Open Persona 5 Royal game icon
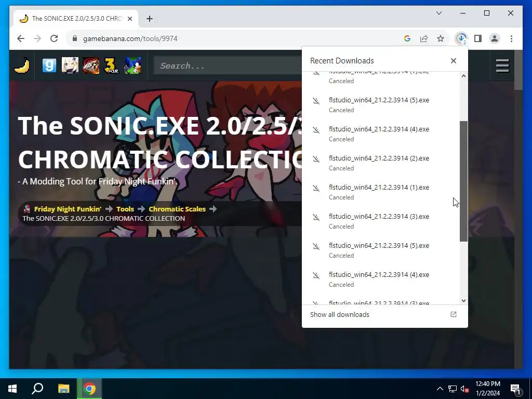Screen dimensions: 532x399 click(x=91, y=65)
